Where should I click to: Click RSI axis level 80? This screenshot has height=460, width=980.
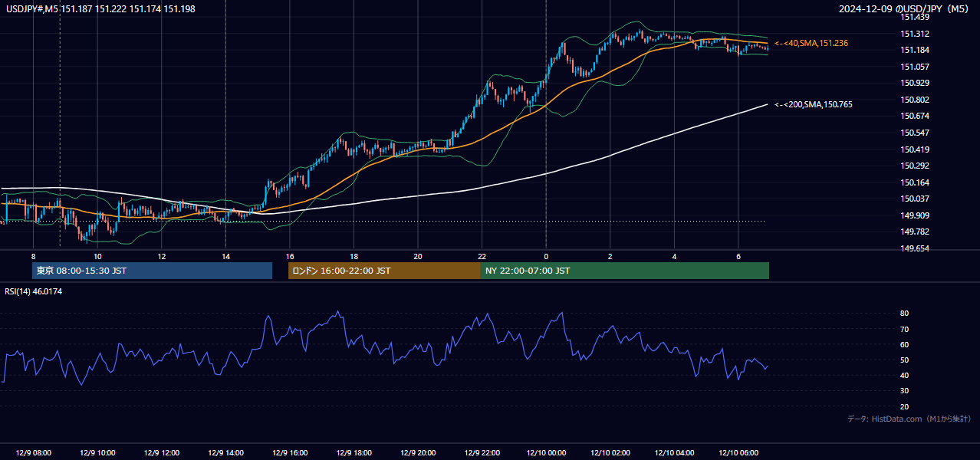(905, 314)
